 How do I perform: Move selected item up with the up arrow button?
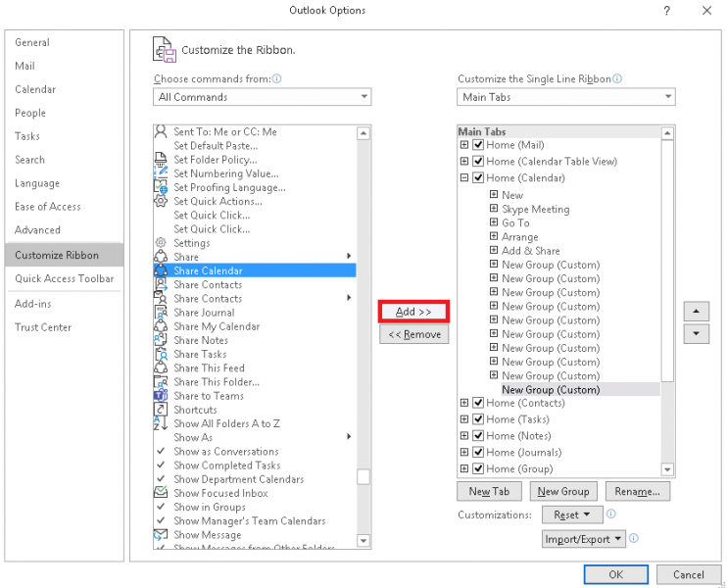click(x=696, y=312)
